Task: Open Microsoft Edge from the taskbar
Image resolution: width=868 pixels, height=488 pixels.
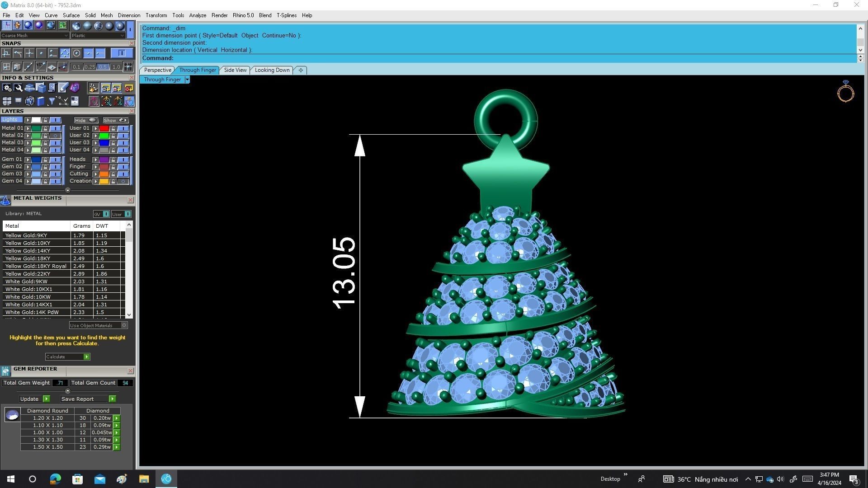Action: click(x=55, y=479)
